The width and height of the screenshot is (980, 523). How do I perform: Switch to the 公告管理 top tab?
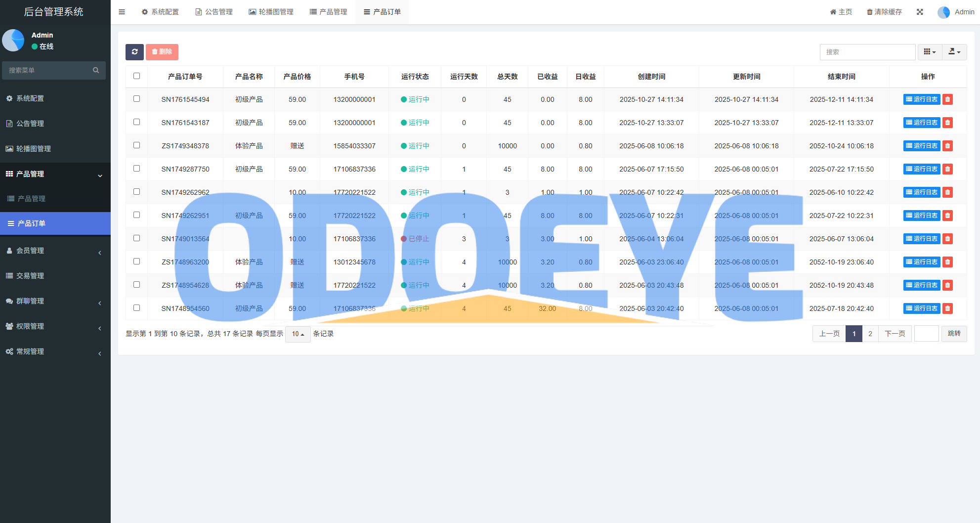(x=214, y=12)
